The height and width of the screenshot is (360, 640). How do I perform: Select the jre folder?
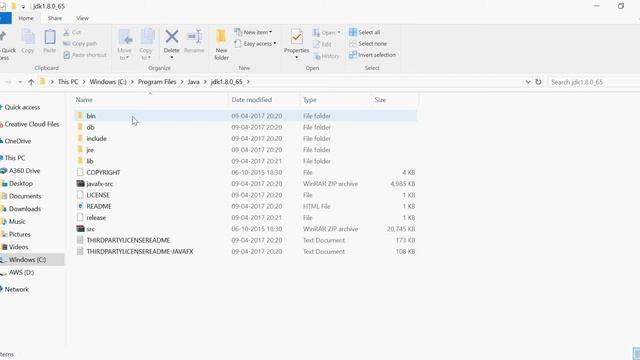245,150
